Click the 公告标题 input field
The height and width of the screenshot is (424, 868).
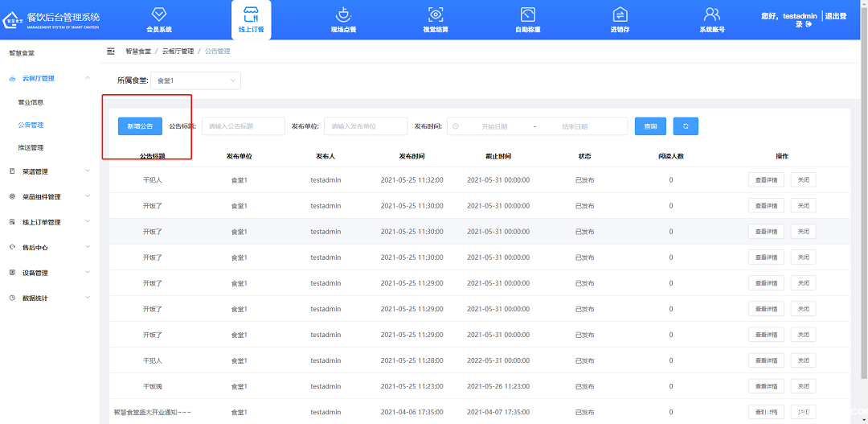click(244, 126)
